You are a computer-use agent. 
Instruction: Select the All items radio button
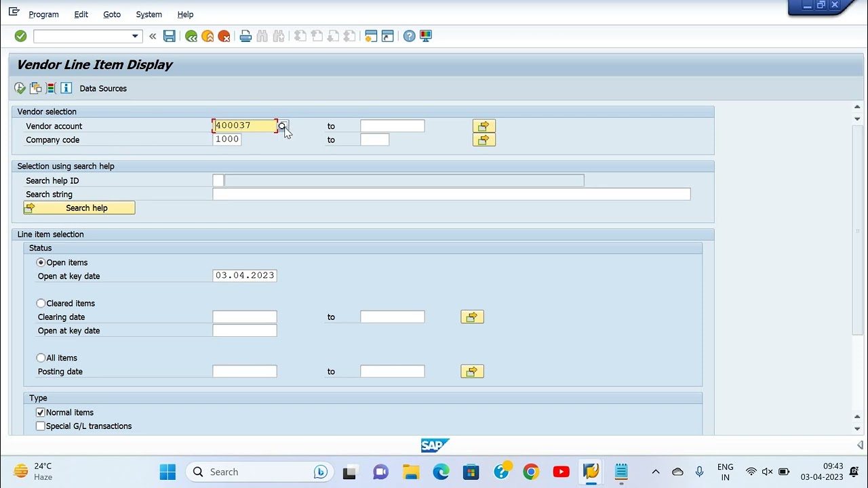point(41,357)
